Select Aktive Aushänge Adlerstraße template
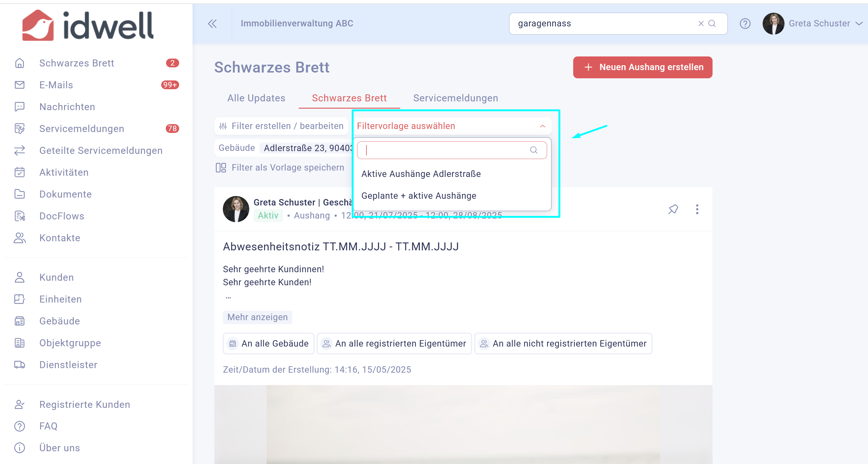The height and width of the screenshot is (464, 868). [421, 174]
